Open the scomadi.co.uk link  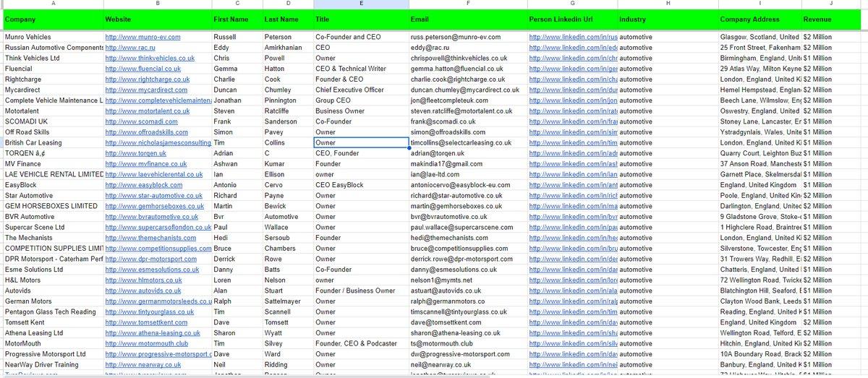[141, 121]
